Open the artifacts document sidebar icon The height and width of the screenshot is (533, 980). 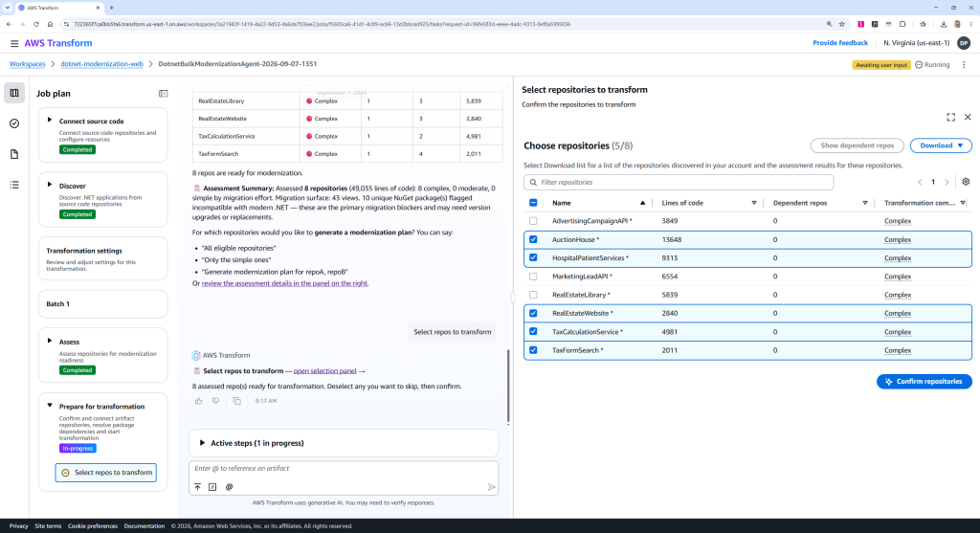pyautogui.click(x=14, y=154)
